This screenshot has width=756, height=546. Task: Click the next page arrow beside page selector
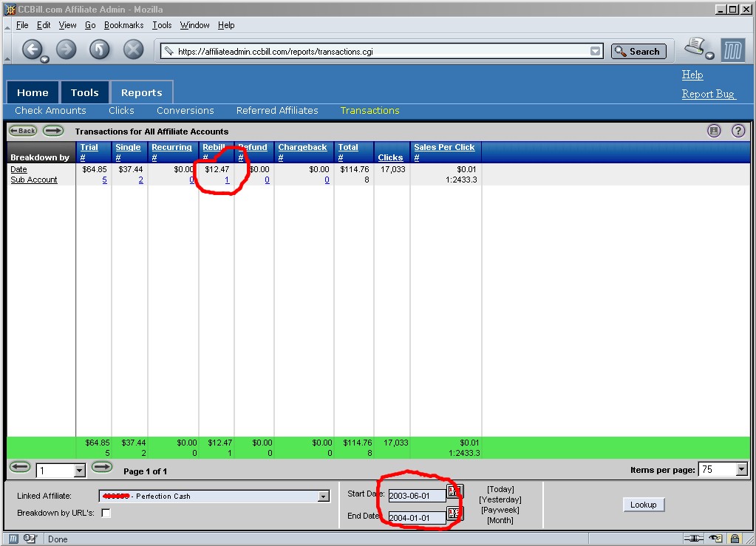(x=102, y=468)
